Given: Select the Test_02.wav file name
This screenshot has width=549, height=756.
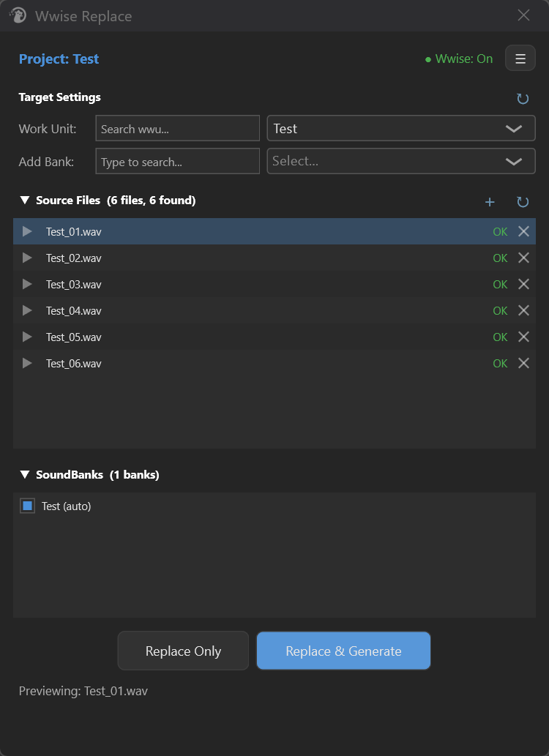Looking at the screenshot, I should pyautogui.click(x=74, y=258).
